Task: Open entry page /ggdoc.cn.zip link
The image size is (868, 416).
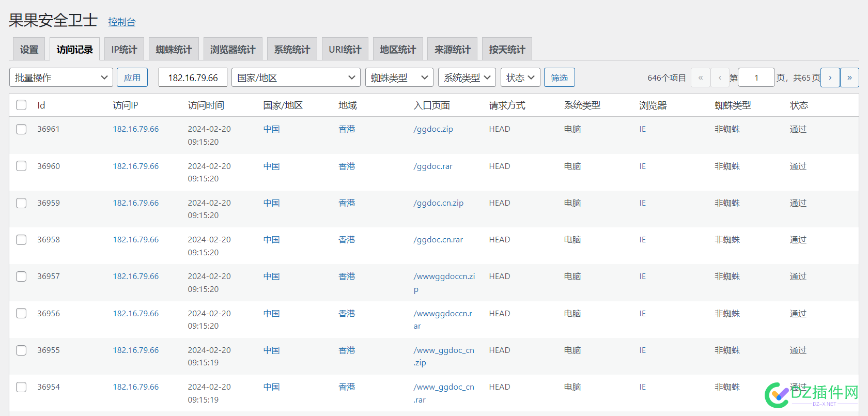Action: (438, 203)
